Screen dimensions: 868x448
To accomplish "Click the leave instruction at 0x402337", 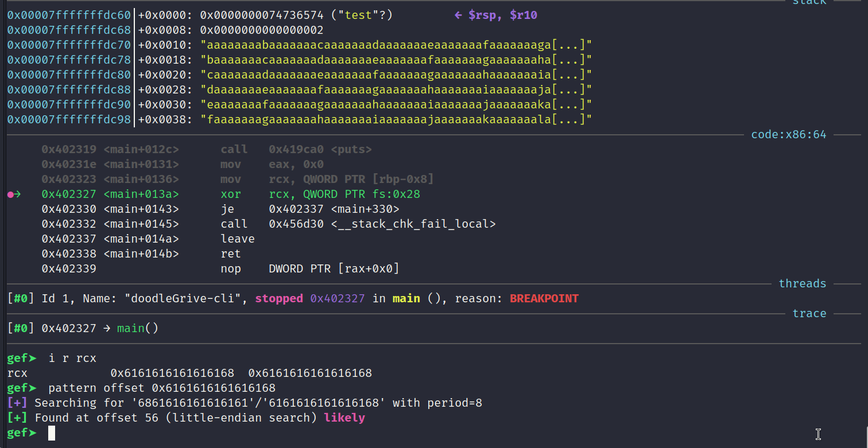I will (238, 239).
